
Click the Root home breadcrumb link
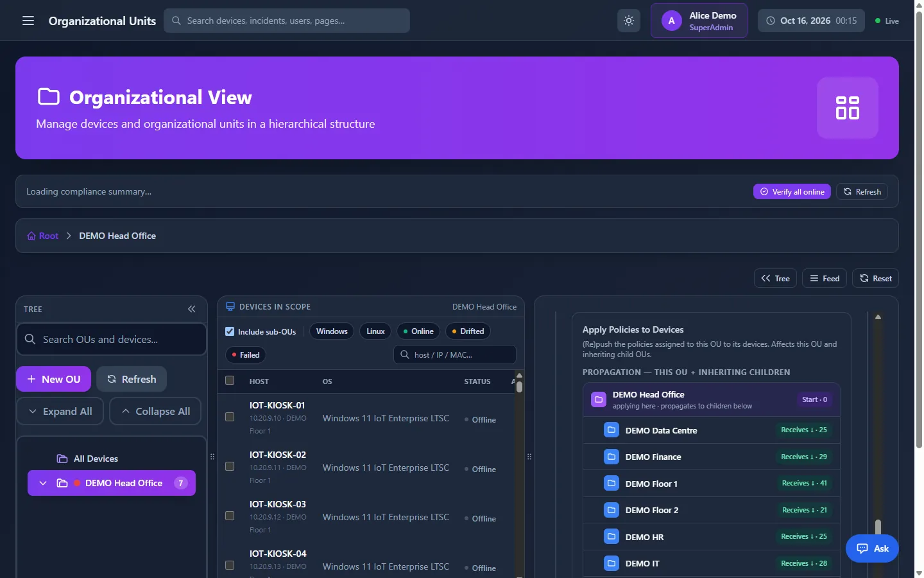(43, 236)
